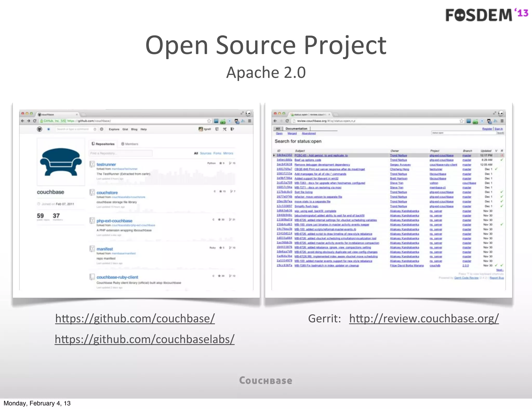532x409 pixels.
Task: Open https://github.com/couchbaselabs/ slide link
Action: pos(145,339)
